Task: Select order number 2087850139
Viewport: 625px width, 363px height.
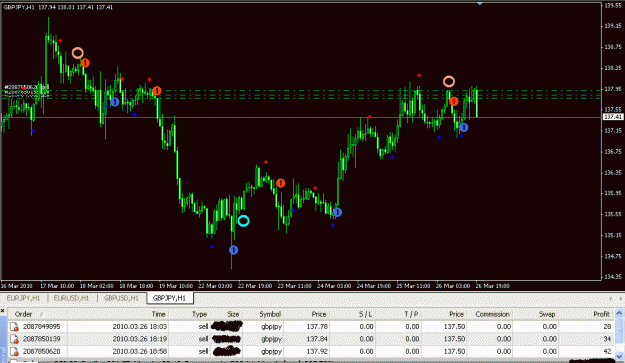Action: (x=41, y=339)
